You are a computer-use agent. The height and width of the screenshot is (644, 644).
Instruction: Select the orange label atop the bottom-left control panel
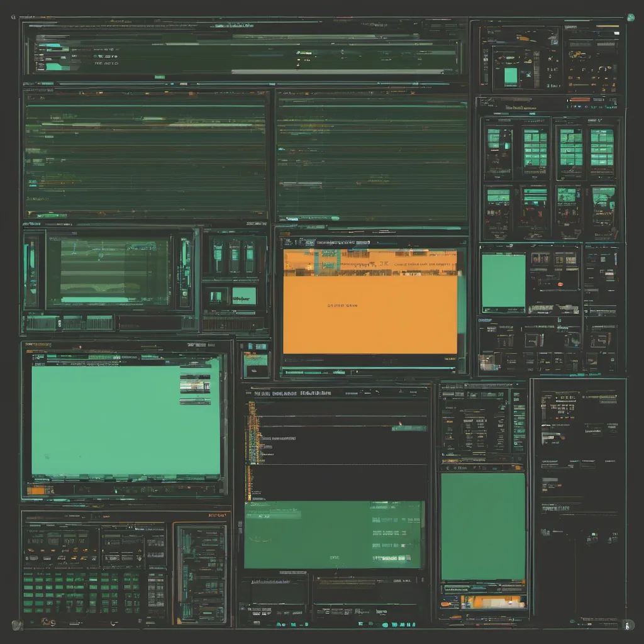click(216, 515)
